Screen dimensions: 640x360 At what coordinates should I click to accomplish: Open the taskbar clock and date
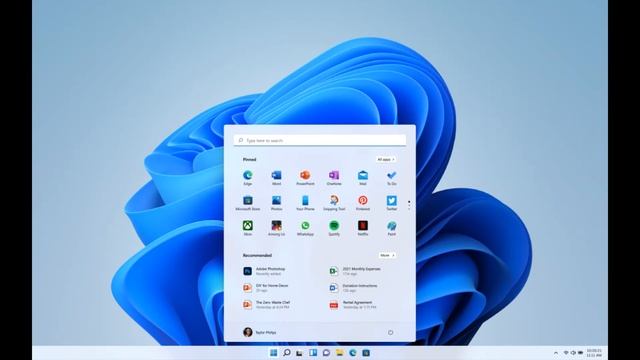coord(594,353)
